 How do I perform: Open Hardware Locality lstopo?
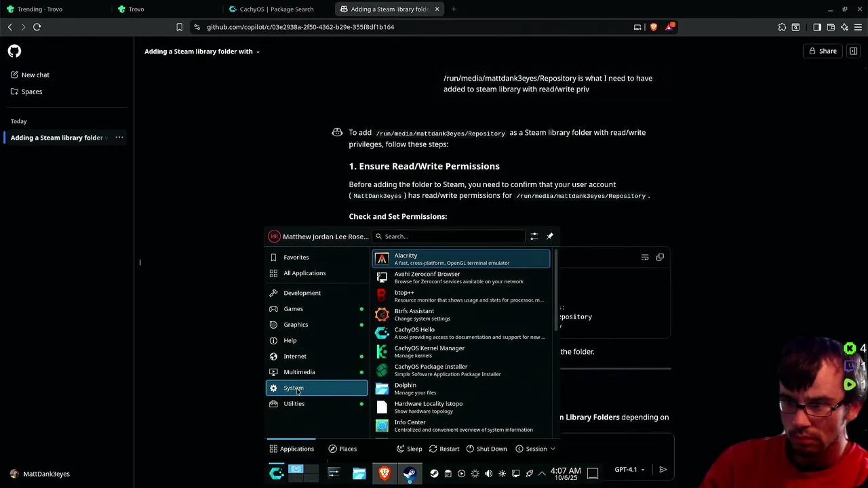[461, 407]
